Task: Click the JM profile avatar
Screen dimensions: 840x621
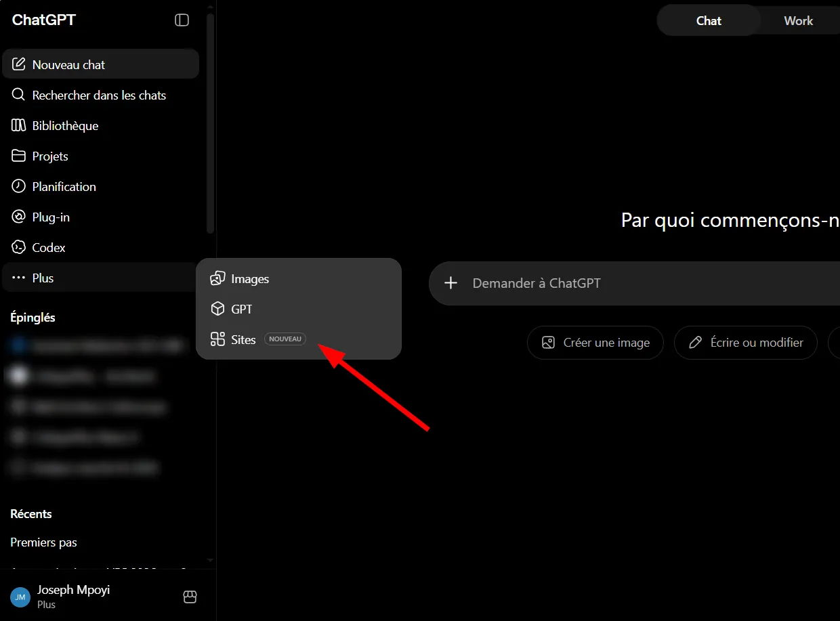Action: click(20, 597)
